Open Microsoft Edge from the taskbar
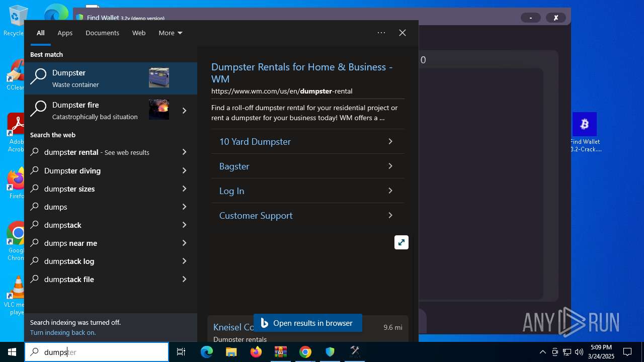644x362 pixels. tap(207, 352)
